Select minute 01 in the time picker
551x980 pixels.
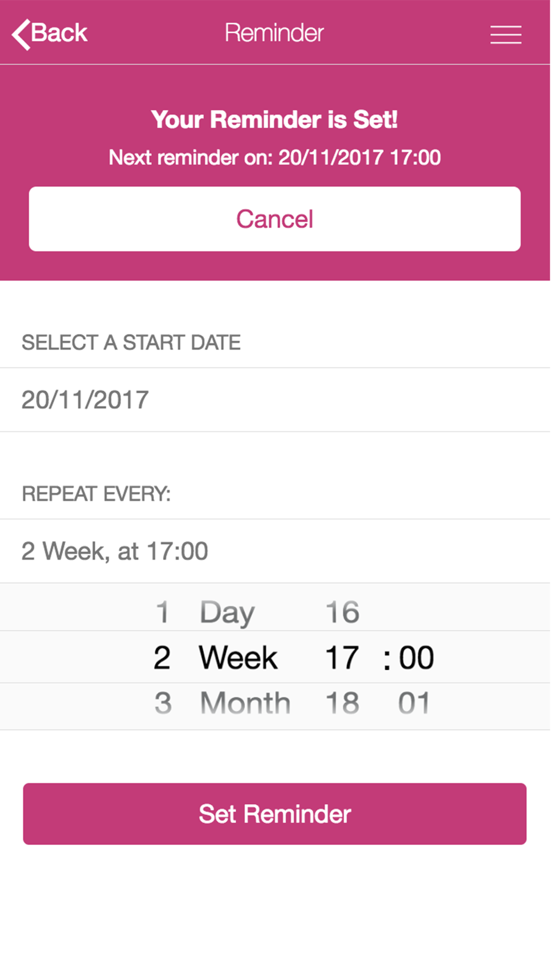(x=414, y=703)
